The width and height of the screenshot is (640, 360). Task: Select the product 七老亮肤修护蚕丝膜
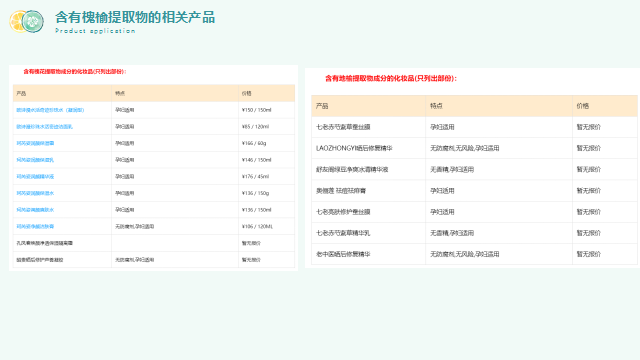click(x=343, y=212)
